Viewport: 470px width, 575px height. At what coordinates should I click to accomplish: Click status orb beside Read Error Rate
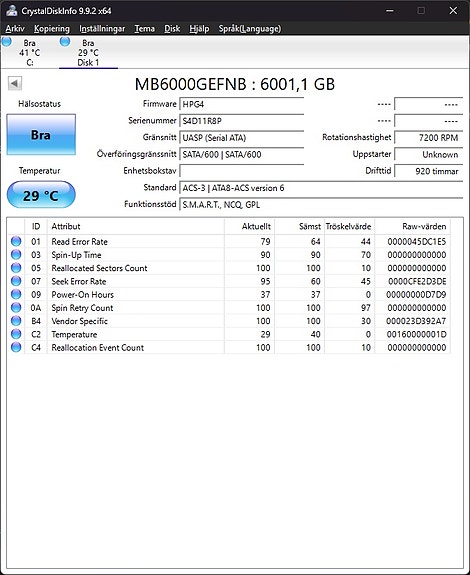click(16, 241)
